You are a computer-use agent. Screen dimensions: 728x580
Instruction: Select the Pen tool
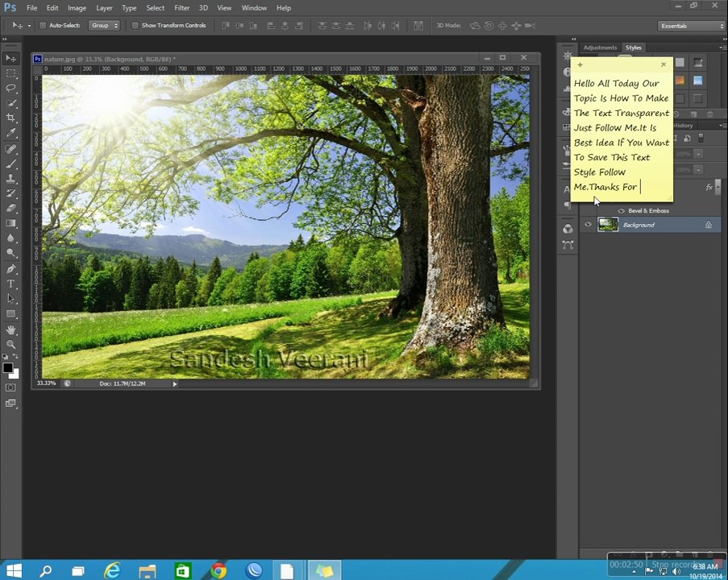10,269
